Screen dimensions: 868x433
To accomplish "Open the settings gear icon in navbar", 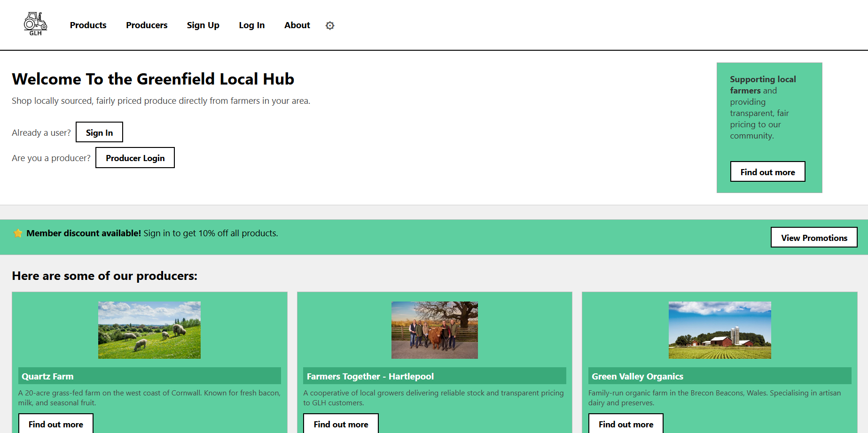I will click(330, 25).
